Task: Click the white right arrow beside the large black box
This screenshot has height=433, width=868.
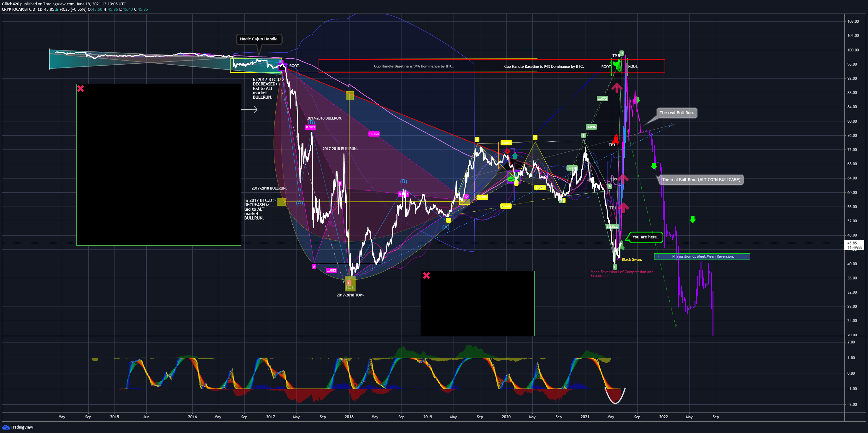Action: tap(249, 109)
